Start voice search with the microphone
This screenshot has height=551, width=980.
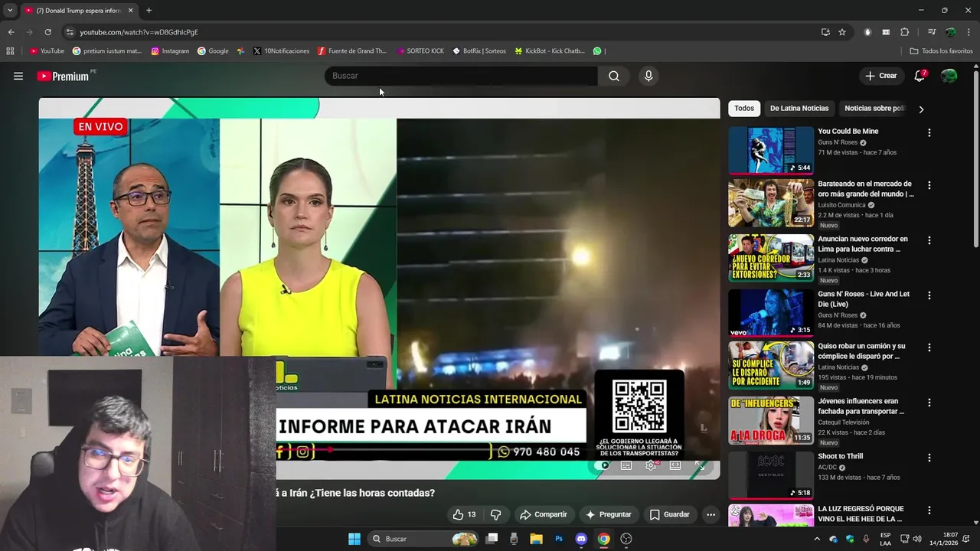[648, 76]
